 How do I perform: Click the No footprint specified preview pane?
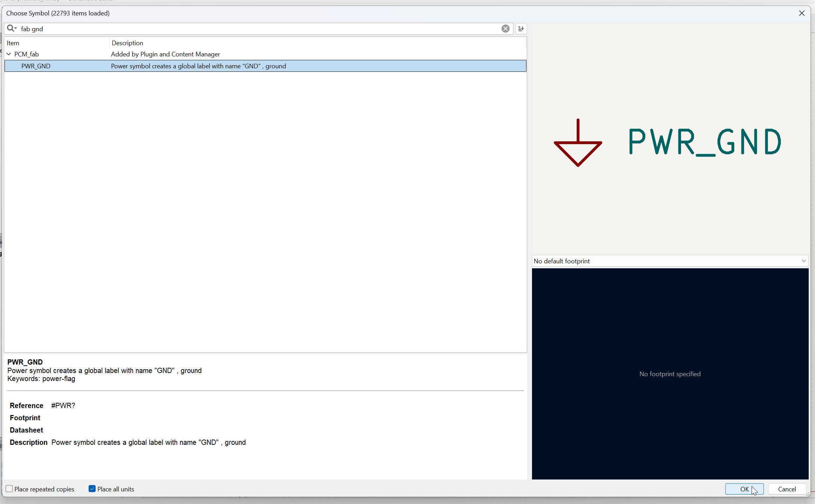670,374
